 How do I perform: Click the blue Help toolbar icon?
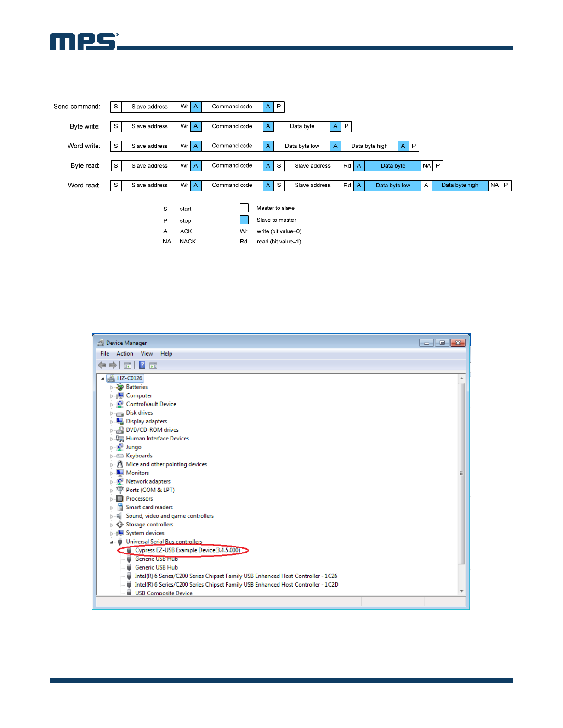142,365
